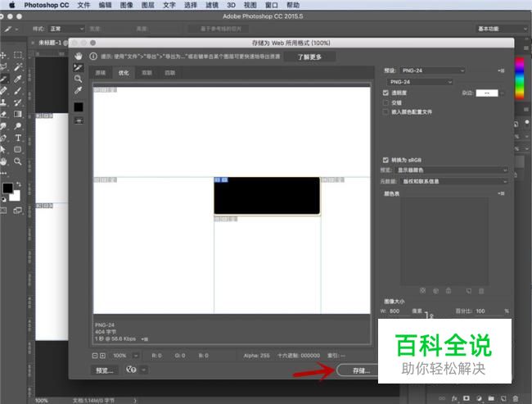Select the Rounded Rectangle shape tool
532x404 pixels.
tap(18, 149)
